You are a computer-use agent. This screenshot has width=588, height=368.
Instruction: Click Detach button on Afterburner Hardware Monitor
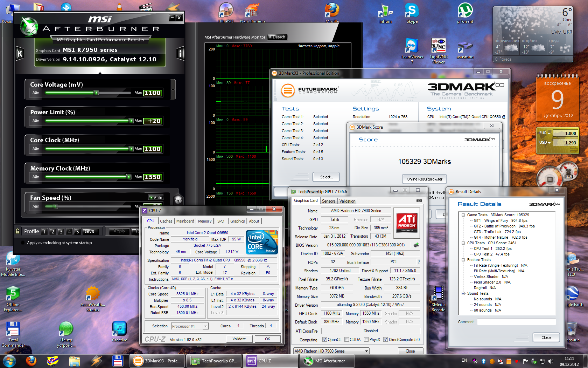tap(277, 37)
